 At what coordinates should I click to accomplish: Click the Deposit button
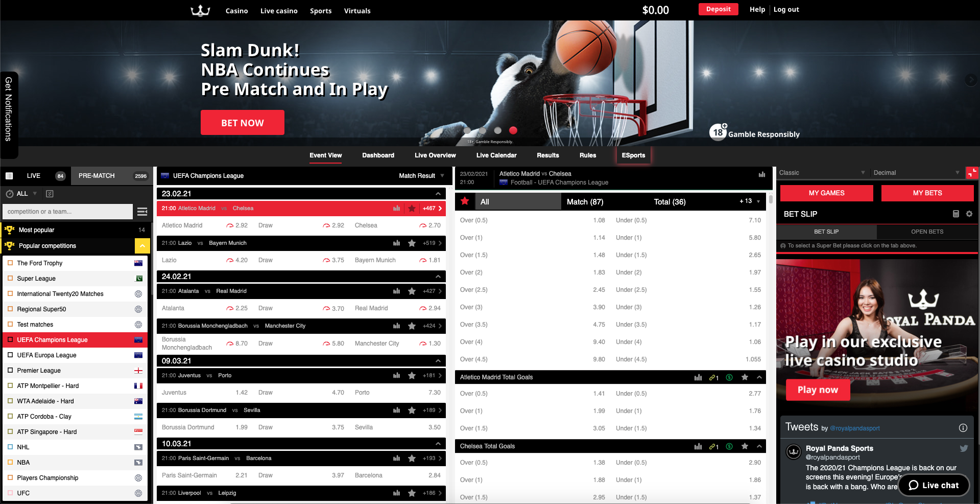pyautogui.click(x=718, y=9)
